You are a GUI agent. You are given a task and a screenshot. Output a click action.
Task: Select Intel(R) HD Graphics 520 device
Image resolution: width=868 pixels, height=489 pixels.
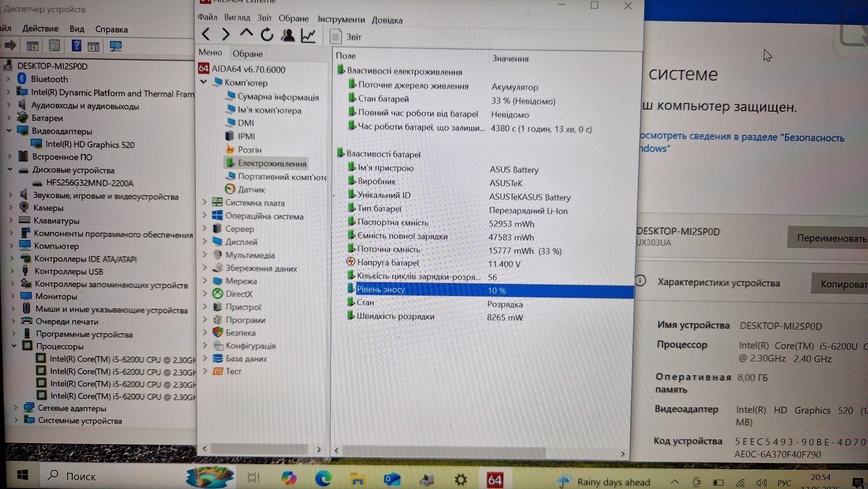coord(90,145)
